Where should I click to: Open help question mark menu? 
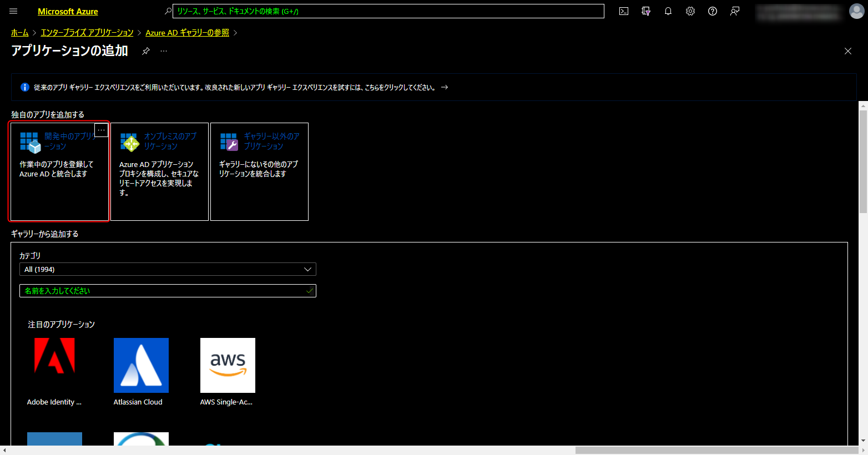pos(713,11)
